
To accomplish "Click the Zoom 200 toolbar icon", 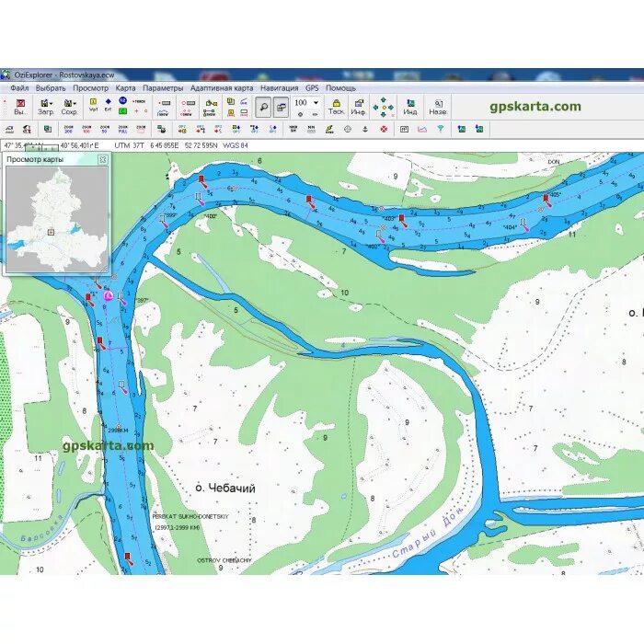I will click(x=69, y=129).
